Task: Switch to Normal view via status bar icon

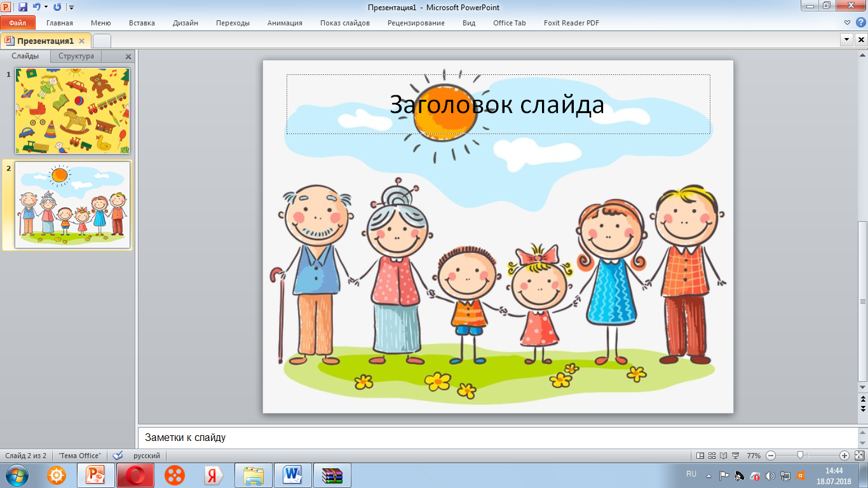Action: point(700,456)
